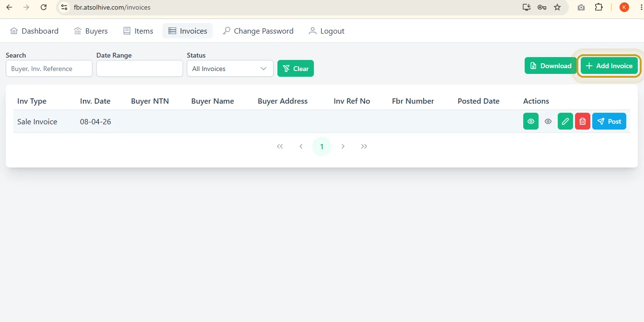Select page 1 in pagination
The image size is (644, 322).
pos(322,146)
